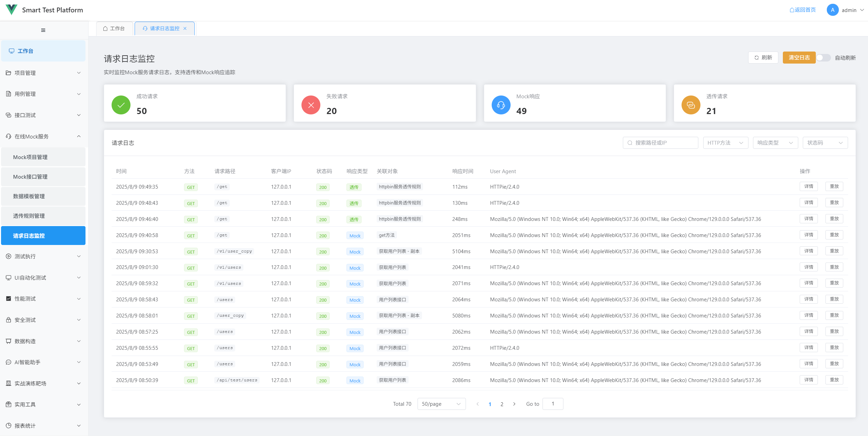
Task: Click the blue Mock response headset icon
Action: point(501,105)
